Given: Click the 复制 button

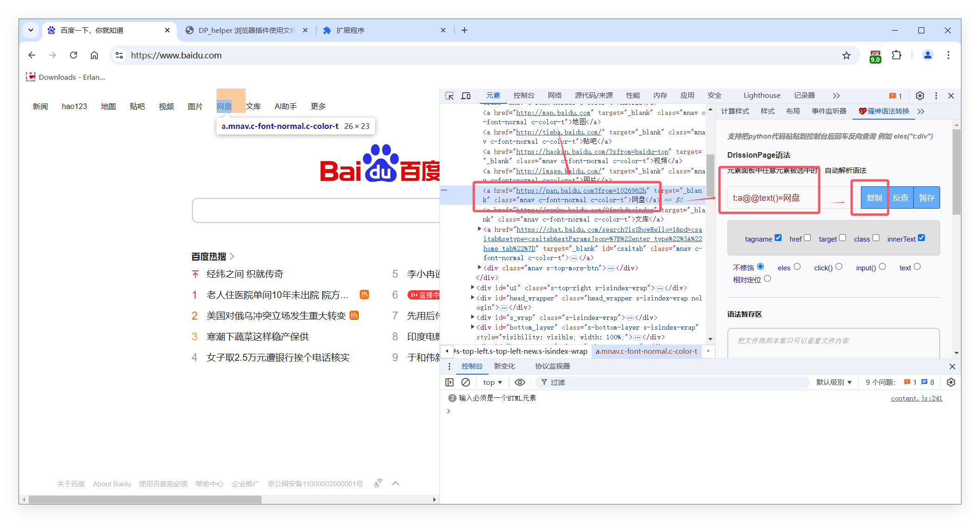Looking at the screenshot, I should 874,198.
